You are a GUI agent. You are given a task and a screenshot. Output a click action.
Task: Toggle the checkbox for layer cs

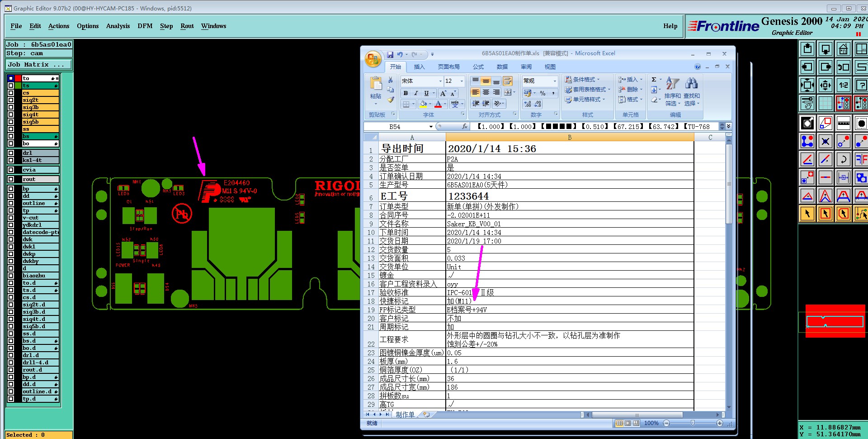pos(11,93)
